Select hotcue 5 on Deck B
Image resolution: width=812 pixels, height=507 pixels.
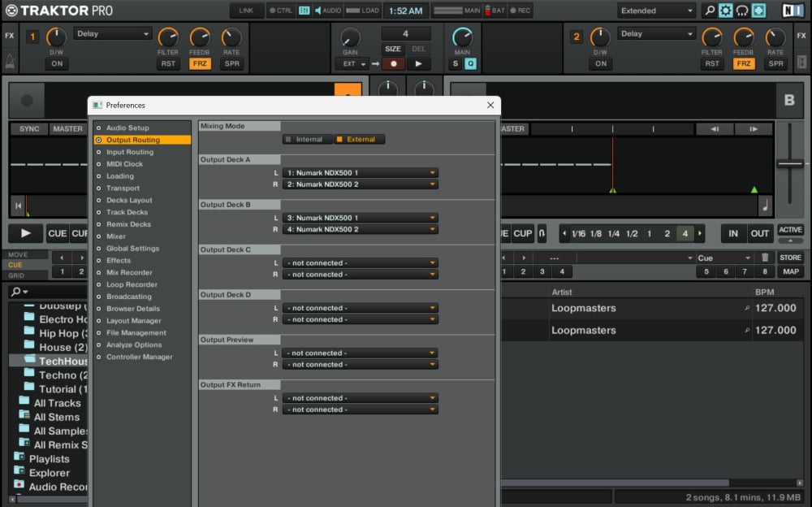coord(706,271)
